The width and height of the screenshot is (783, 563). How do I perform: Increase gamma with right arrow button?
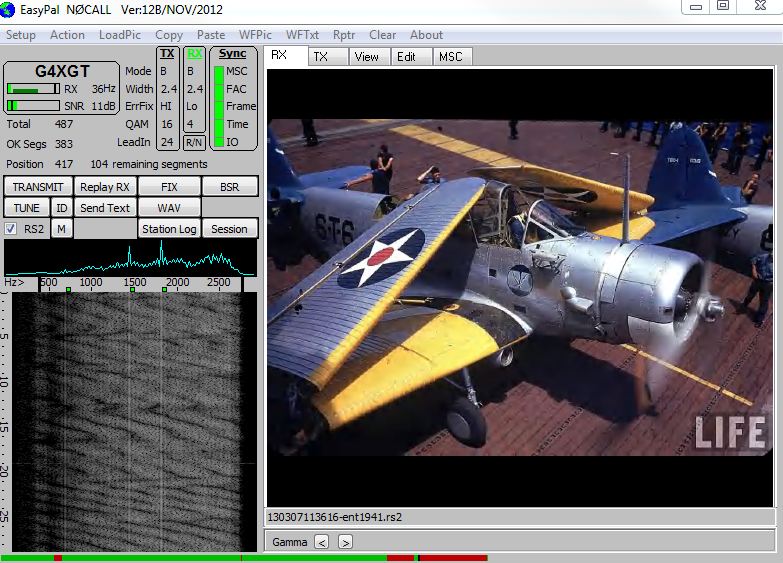tap(345, 542)
